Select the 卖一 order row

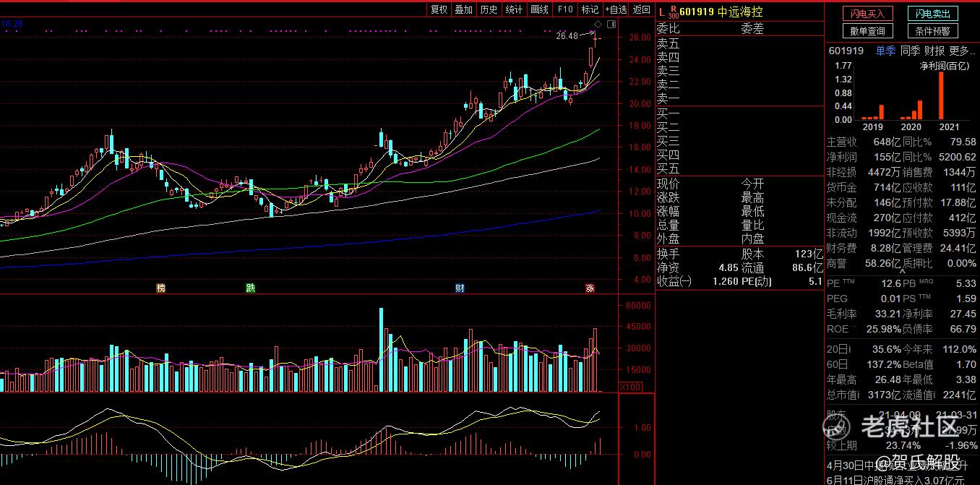pyautogui.click(x=739, y=98)
